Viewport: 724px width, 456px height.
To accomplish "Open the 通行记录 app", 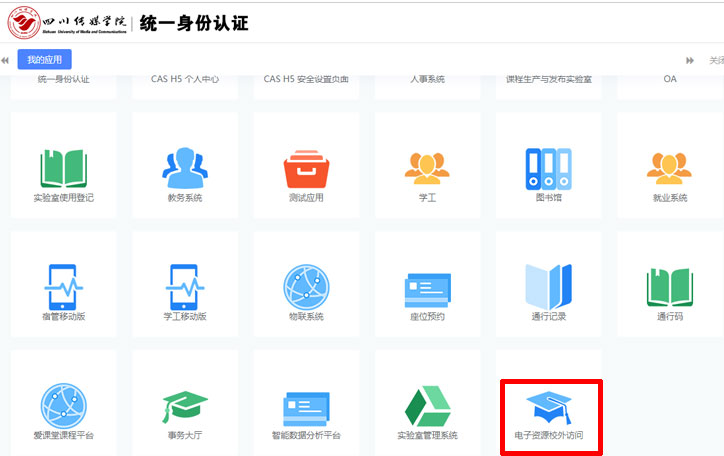I will 548,288.
